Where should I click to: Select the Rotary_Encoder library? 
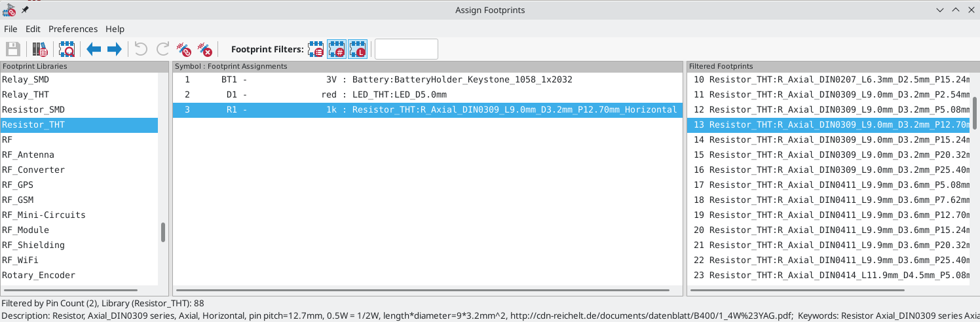click(79, 275)
